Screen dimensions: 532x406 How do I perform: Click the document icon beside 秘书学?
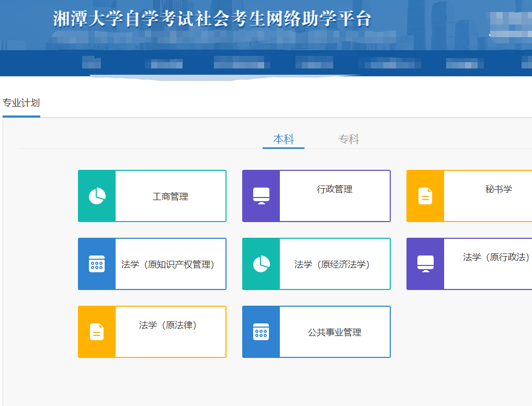[x=425, y=196]
